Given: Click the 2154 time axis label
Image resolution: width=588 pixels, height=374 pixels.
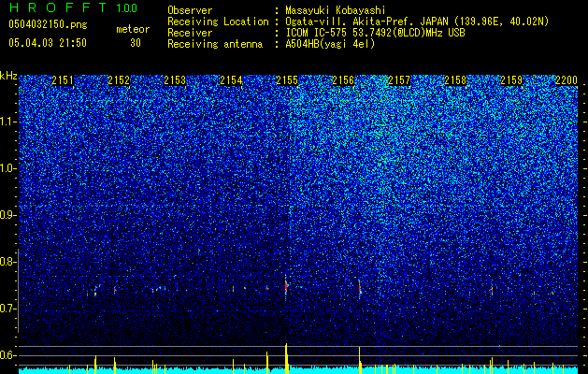Looking at the screenshot, I should (x=231, y=80).
